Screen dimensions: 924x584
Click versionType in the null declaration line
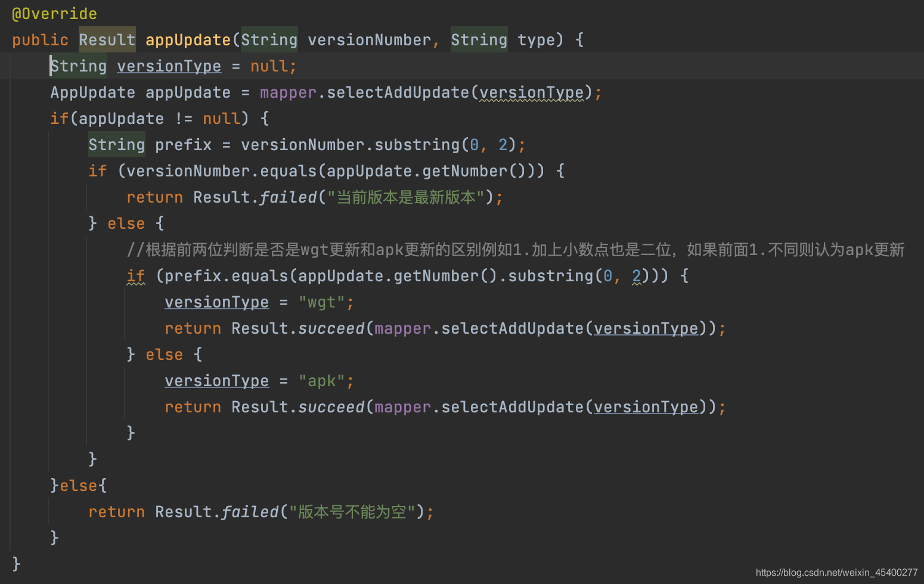(169, 66)
